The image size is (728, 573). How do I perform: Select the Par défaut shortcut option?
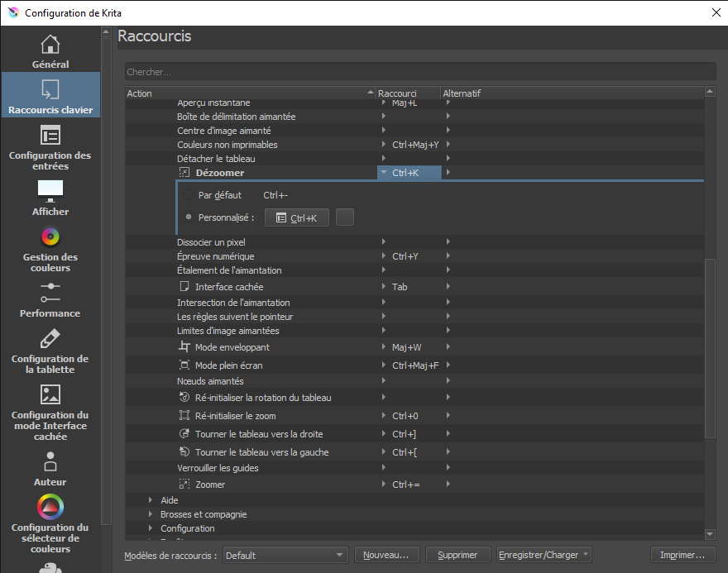tap(189, 196)
